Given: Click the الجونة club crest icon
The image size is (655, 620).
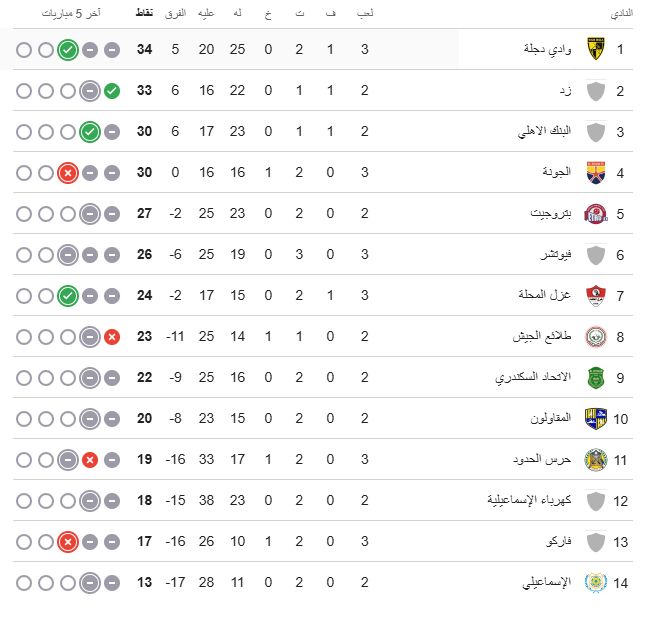Looking at the screenshot, I should (x=596, y=172).
